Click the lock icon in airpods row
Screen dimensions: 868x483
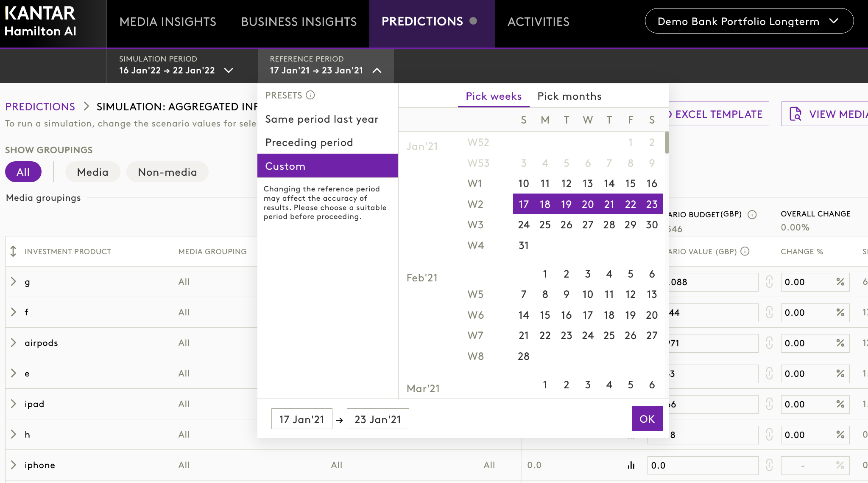point(769,343)
